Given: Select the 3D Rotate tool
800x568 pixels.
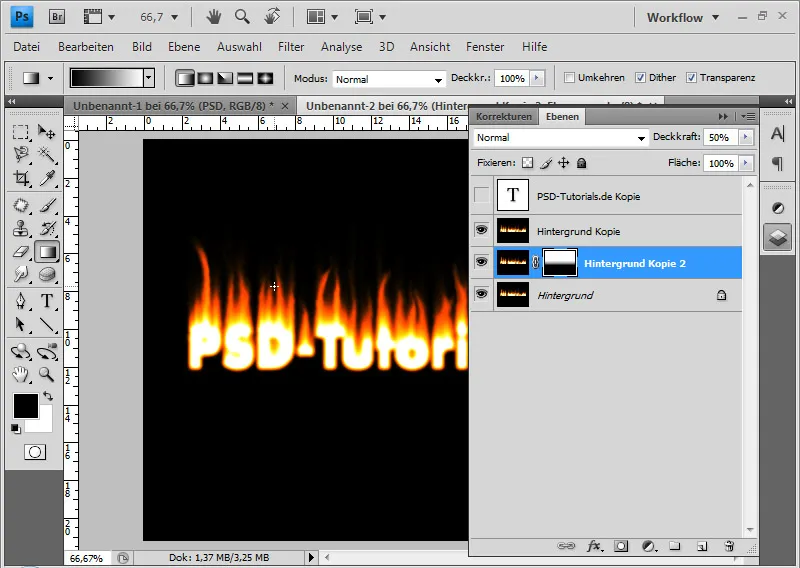Looking at the screenshot, I should click(x=20, y=351).
